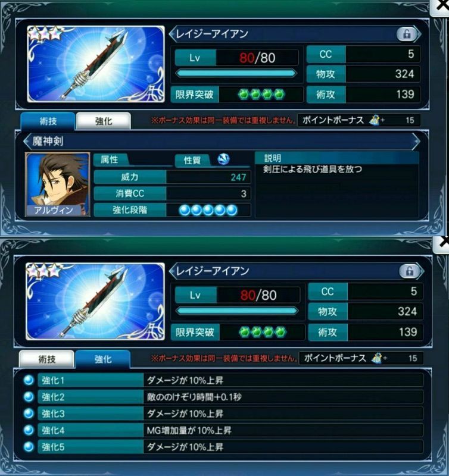This screenshot has width=449, height=476.
Task: Click the blue orb beside 強化4
Action: tap(29, 430)
